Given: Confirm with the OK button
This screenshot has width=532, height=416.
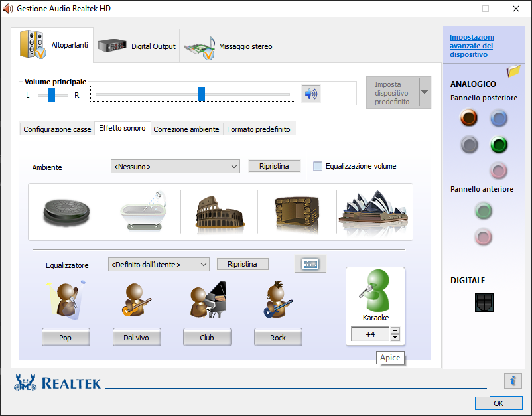Looking at the screenshot, I should pyautogui.click(x=499, y=403).
